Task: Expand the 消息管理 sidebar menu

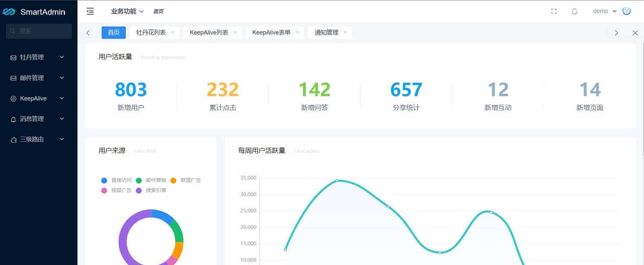Action: pos(39,119)
